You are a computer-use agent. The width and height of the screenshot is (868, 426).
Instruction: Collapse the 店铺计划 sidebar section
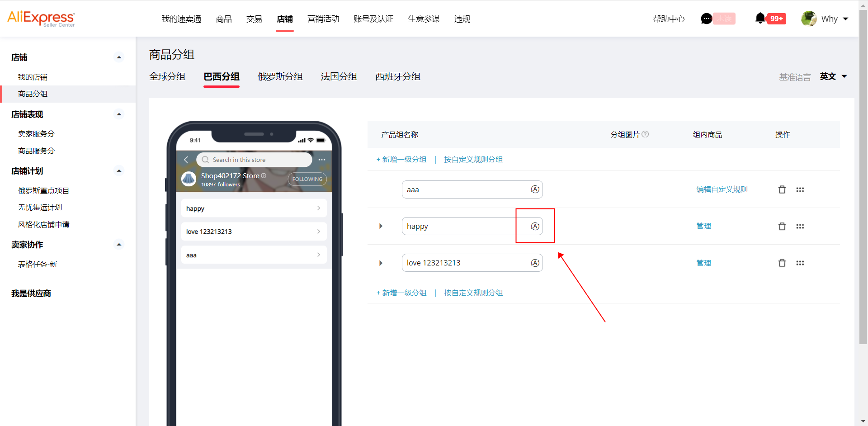coord(119,171)
